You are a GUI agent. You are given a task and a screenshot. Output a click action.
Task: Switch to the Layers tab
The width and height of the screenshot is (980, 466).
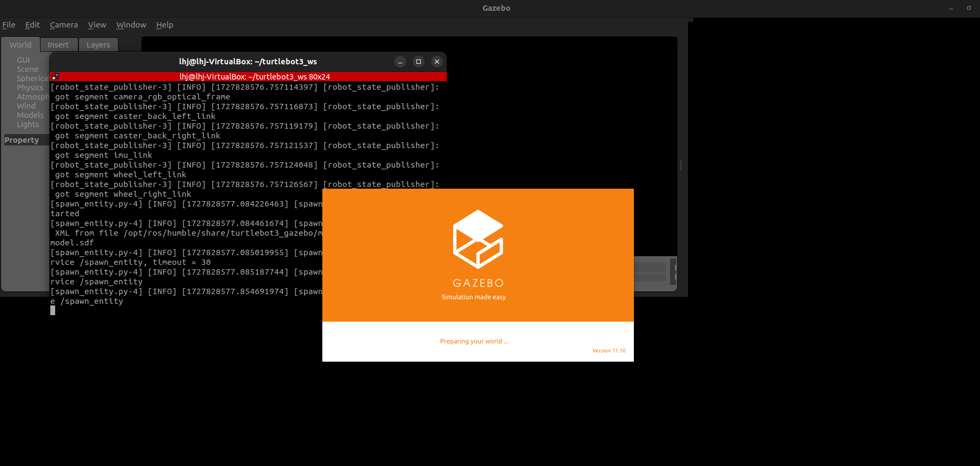coord(98,45)
